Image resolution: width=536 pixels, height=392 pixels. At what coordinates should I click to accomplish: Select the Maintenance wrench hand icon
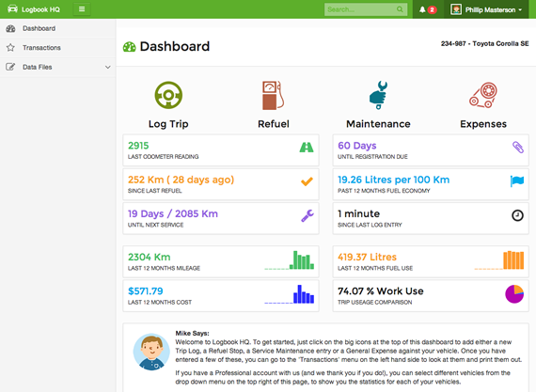pyautogui.click(x=378, y=95)
